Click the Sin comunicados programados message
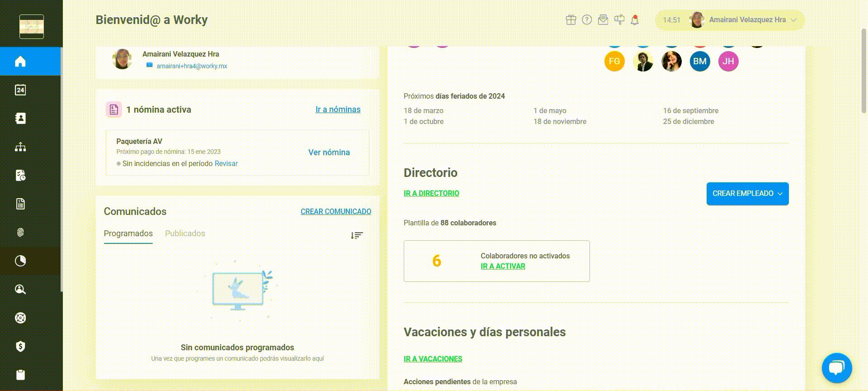868x391 pixels. [x=237, y=348]
